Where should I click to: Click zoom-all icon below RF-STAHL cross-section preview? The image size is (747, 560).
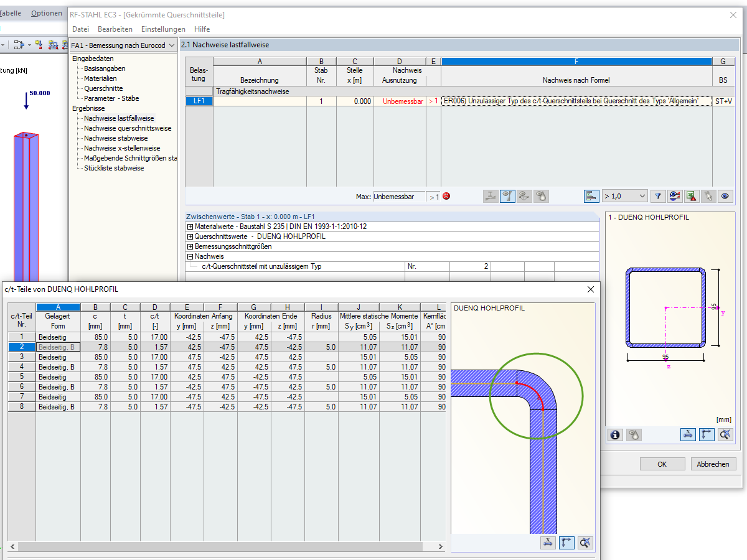coord(725,435)
